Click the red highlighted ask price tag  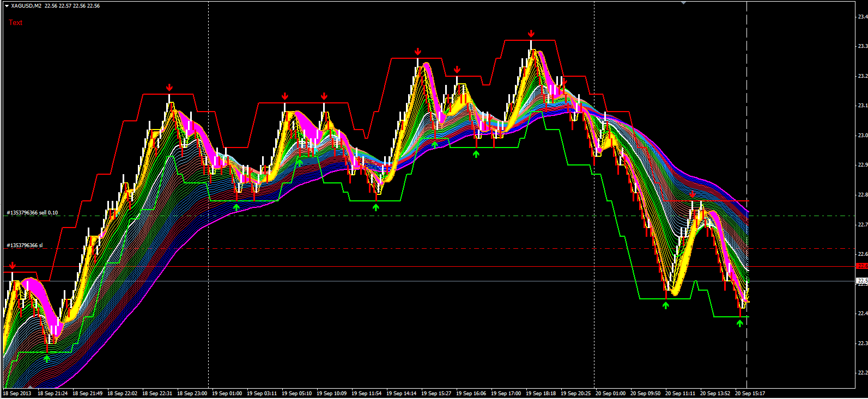coord(862,266)
